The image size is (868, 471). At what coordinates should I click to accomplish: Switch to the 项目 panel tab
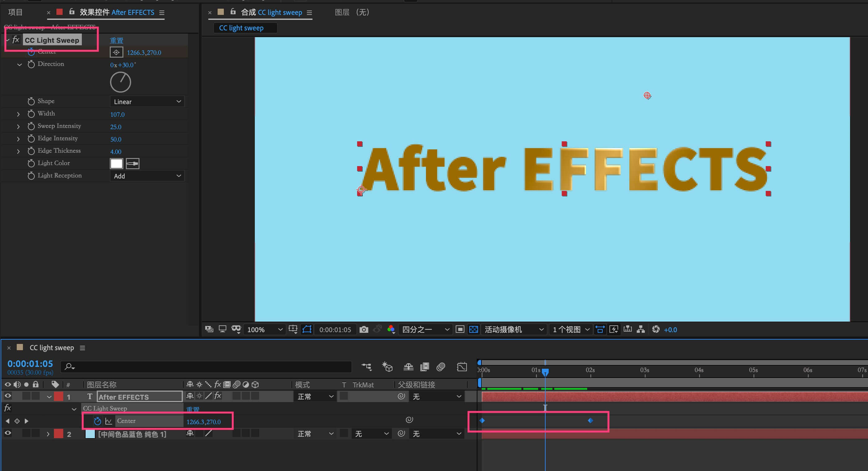(x=15, y=12)
